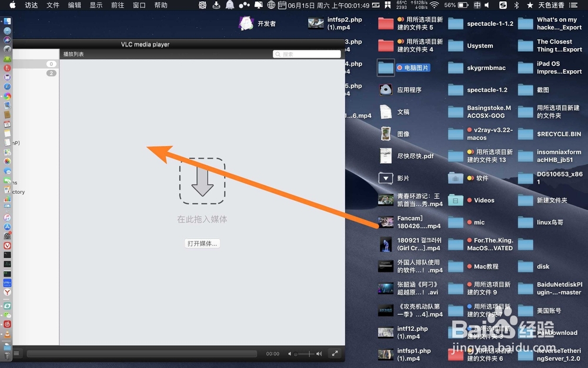Screen dimensions: 588x368
Task: Select the 图像 desktop icon
Action: (394, 134)
